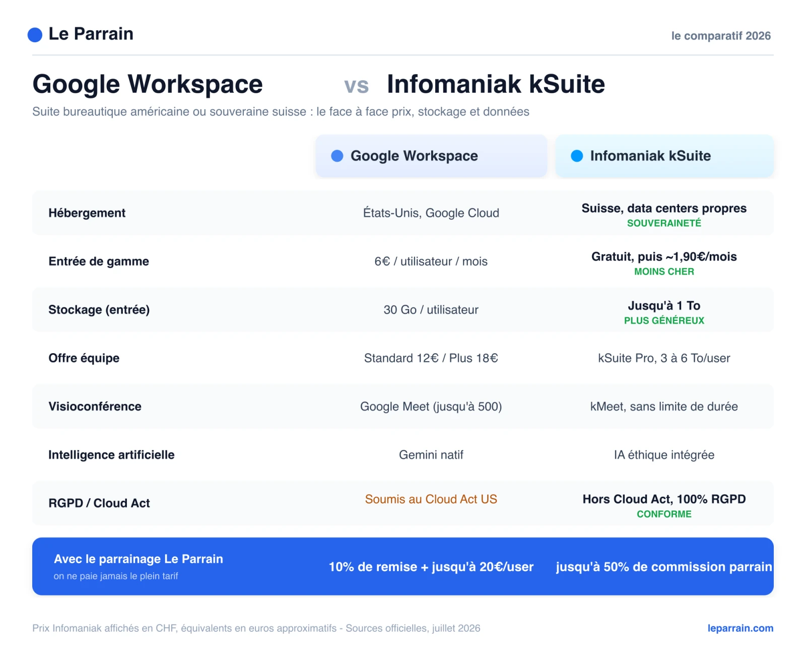
Task: Click 'jusqu'à 50% de commission parrain' offer
Action: 664,567
